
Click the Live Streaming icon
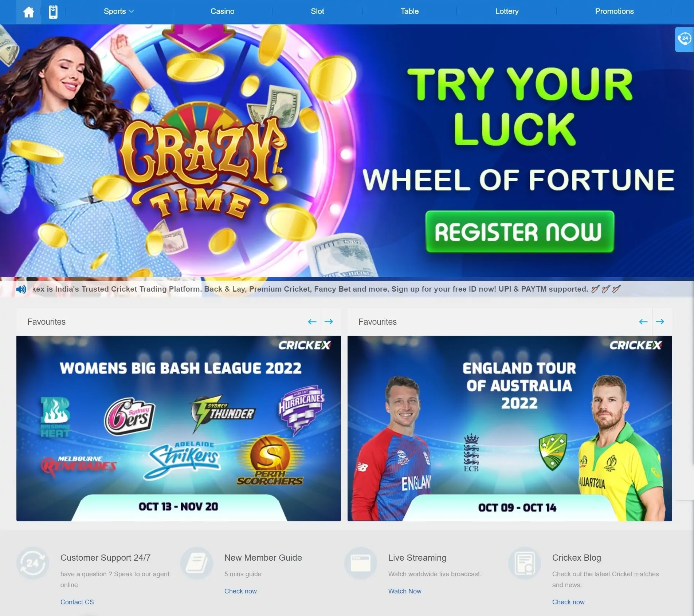361,563
